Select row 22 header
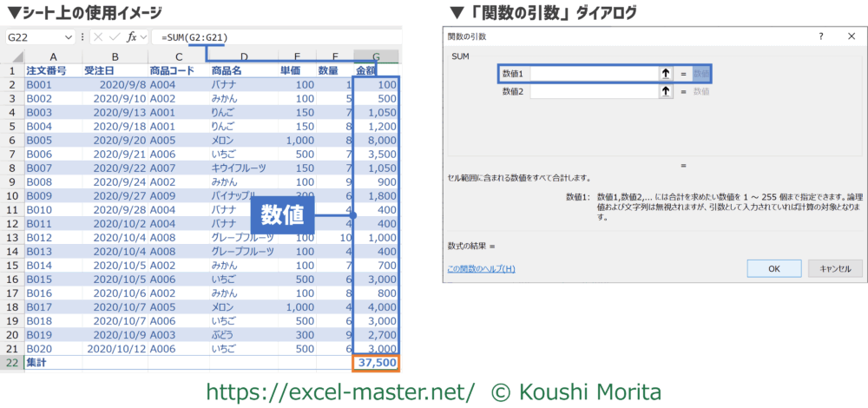868x408 pixels. tap(13, 363)
